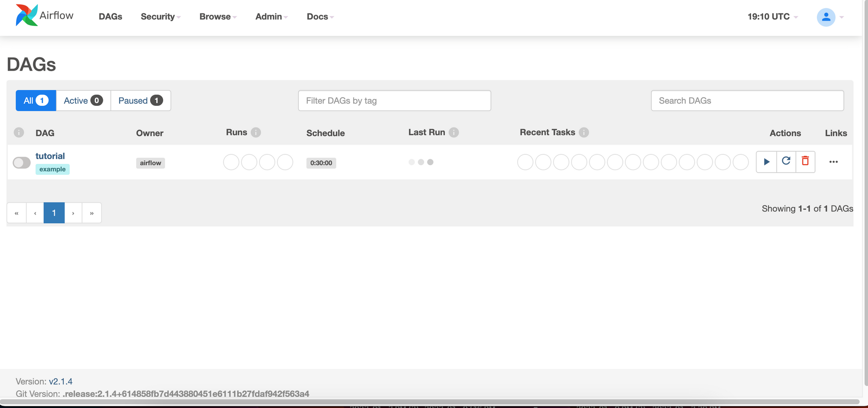The width and height of the screenshot is (868, 408).
Task: Click the info icon next to Runs
Action: click(x=256, y=132)
